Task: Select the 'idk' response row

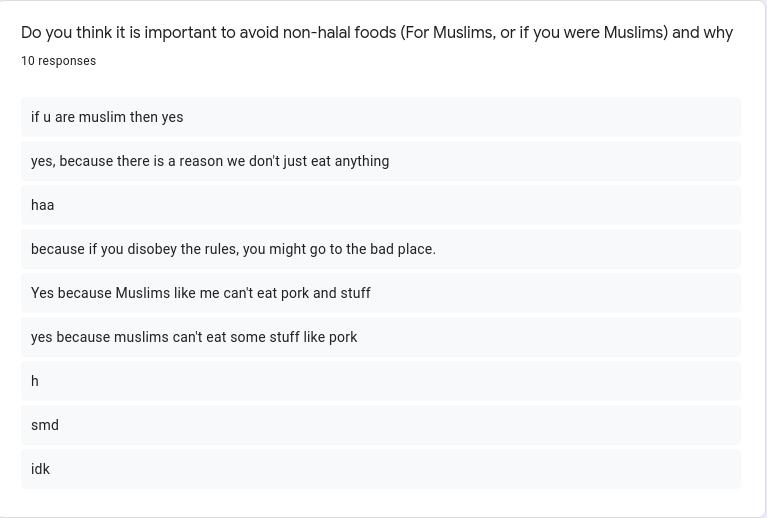Action: pyautogui.click(x=381, y=469)
